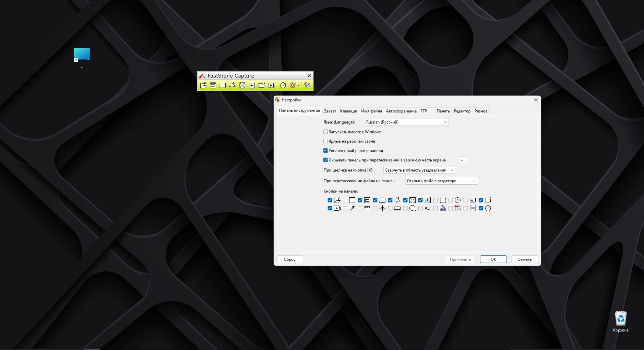Screen dimensions: 644x350
Task: Uncheck Скрывать панель при перетаскивании option
Action: [326, 160]
